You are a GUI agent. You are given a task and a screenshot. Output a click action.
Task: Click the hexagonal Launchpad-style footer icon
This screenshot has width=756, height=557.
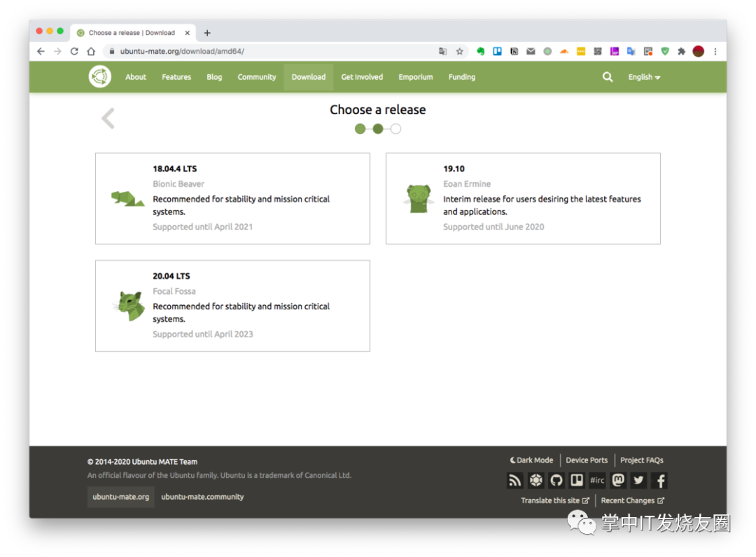[535, 481]
